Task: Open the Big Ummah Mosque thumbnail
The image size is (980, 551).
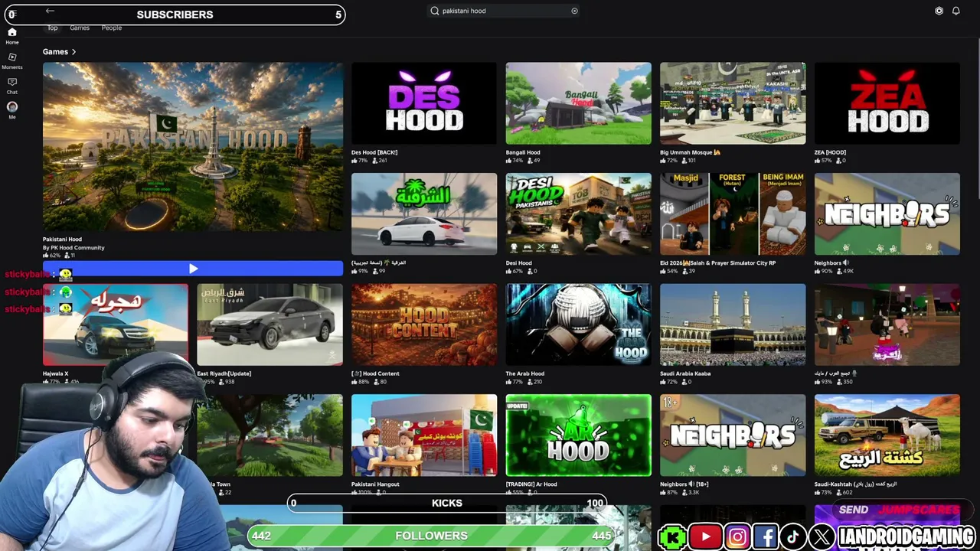Action: pos(733,103)
